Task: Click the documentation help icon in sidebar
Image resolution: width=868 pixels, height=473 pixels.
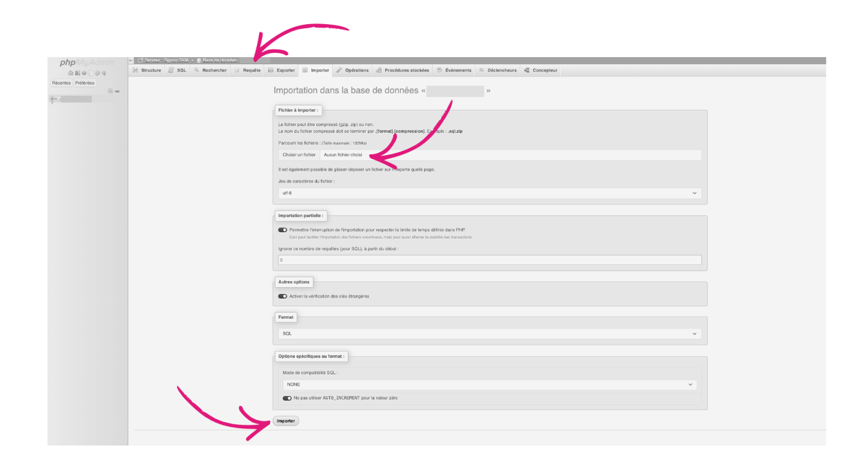Action: point(83,73)
